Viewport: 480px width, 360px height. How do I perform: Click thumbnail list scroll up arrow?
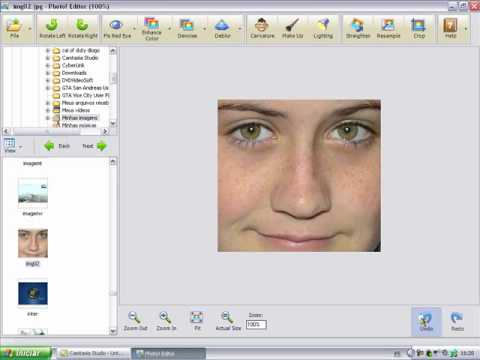(x=113, y=162)
